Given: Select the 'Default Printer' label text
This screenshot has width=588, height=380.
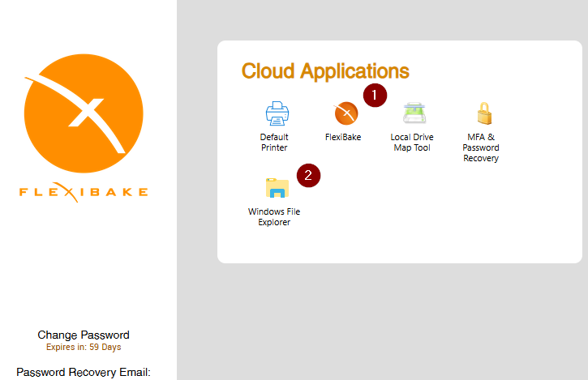Looking at the screenshot, I should coord(274,143).
